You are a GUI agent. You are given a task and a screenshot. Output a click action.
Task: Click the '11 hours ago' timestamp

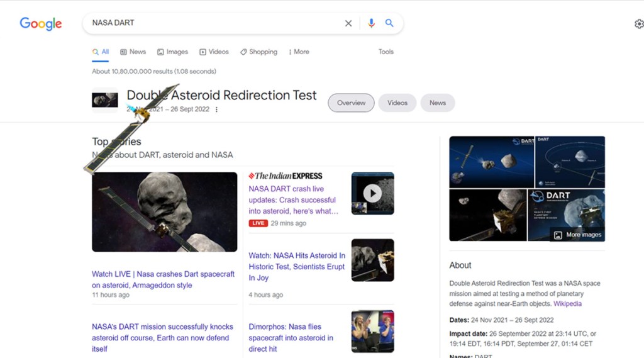pyautogui.click(x=111, y=294)
